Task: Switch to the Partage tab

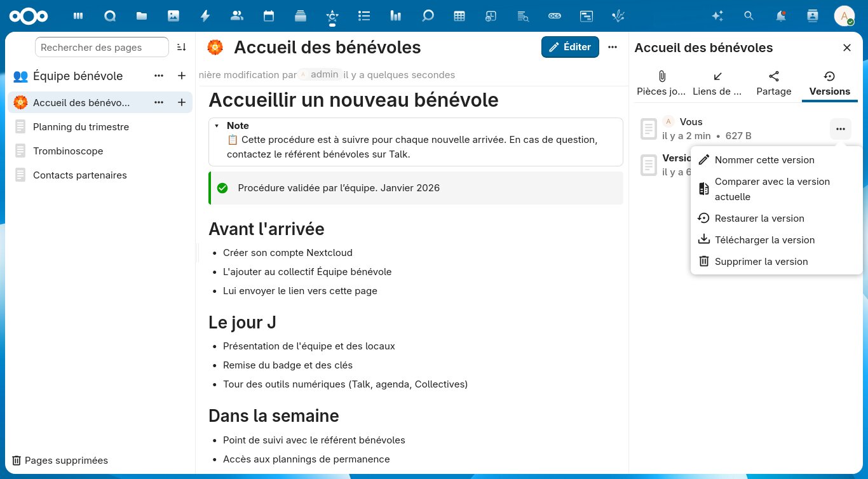Action: point(774,84)
